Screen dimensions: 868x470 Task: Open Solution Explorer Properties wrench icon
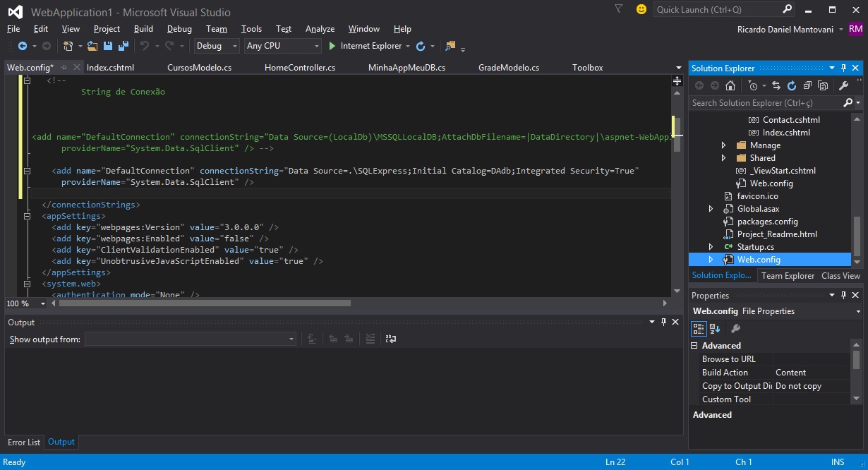tap(843, 85)
